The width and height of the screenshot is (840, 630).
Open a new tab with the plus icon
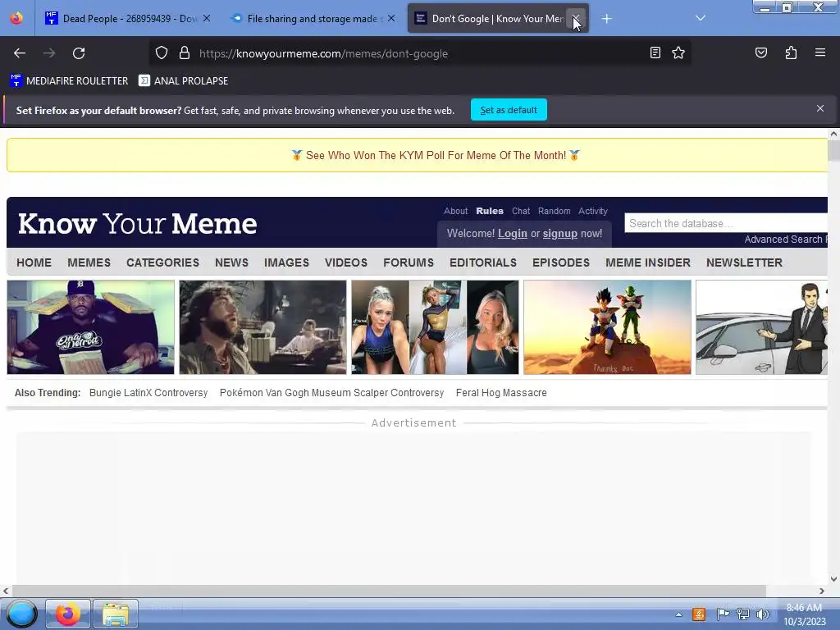pos(606,19)
